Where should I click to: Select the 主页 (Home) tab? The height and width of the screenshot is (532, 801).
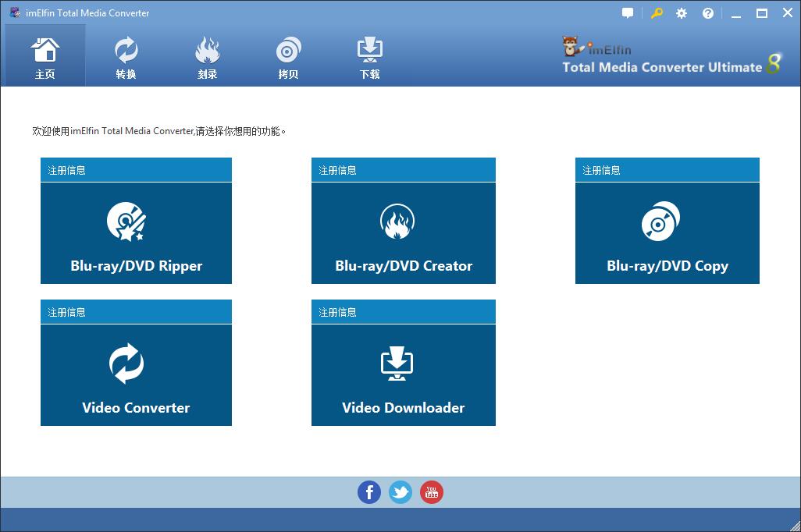point(45,57)
